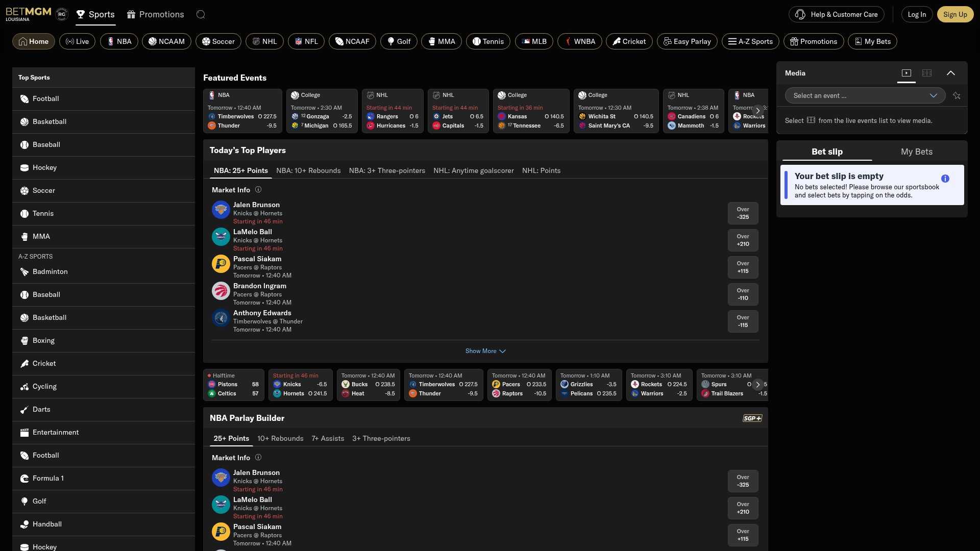Open NCAAM in the sports nav

(x=166, y=41)
